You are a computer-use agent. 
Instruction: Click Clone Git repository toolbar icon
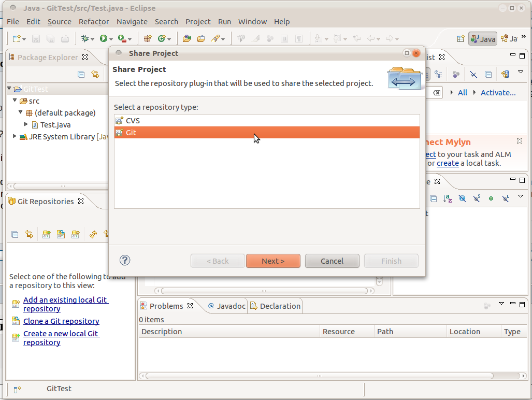pos(61,234)
